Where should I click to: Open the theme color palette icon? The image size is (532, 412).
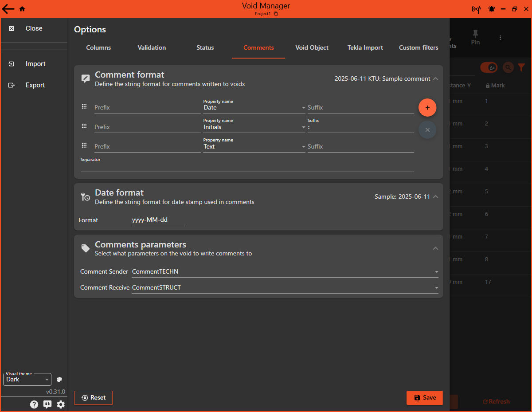(59, 380)
